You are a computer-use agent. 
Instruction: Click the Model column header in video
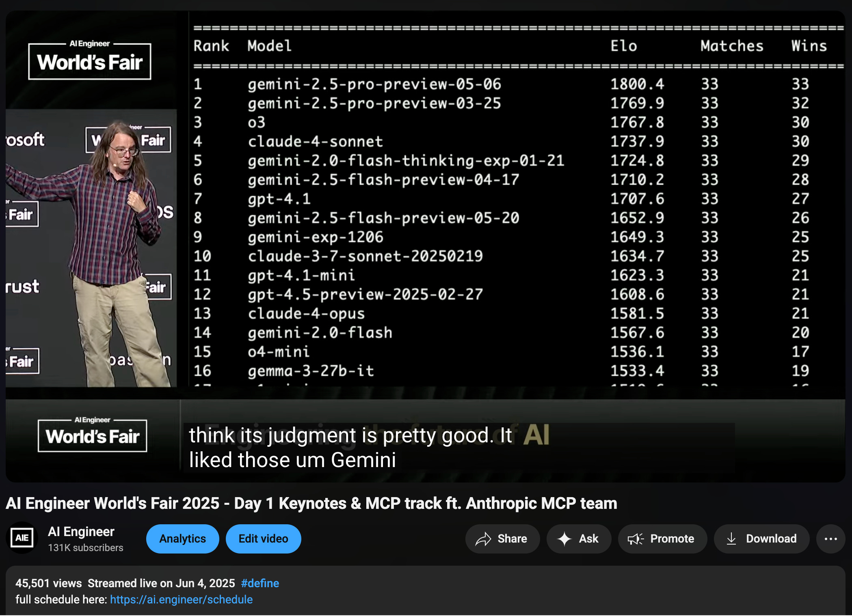coord(270,46)
